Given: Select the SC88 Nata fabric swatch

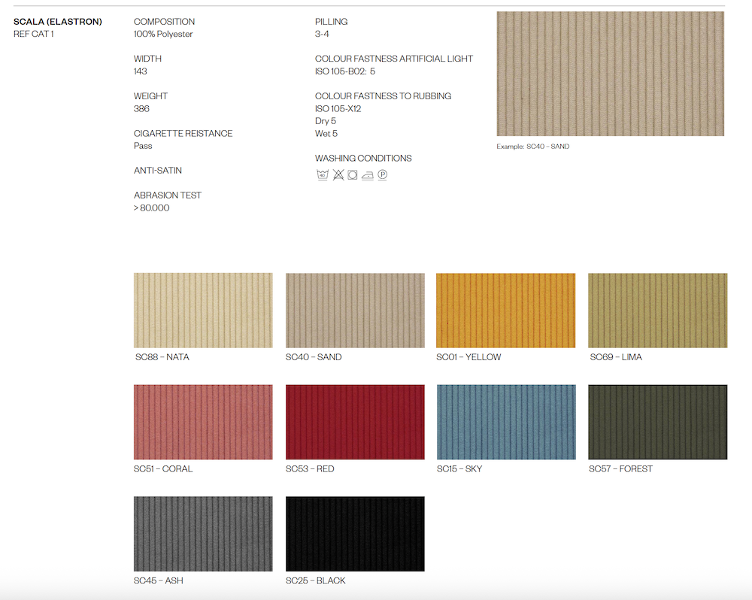Looking at the screenshot, I should (203, 310).
